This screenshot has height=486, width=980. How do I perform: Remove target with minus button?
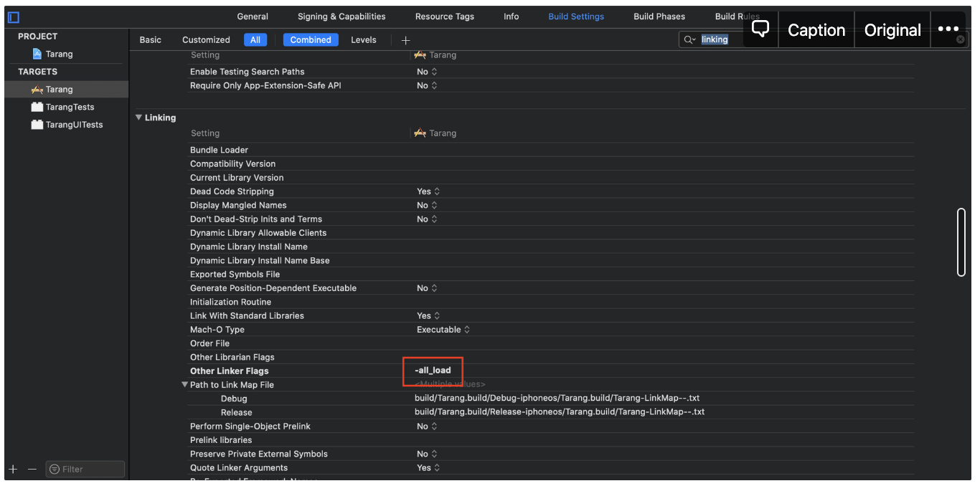click(x=32, y=469)
